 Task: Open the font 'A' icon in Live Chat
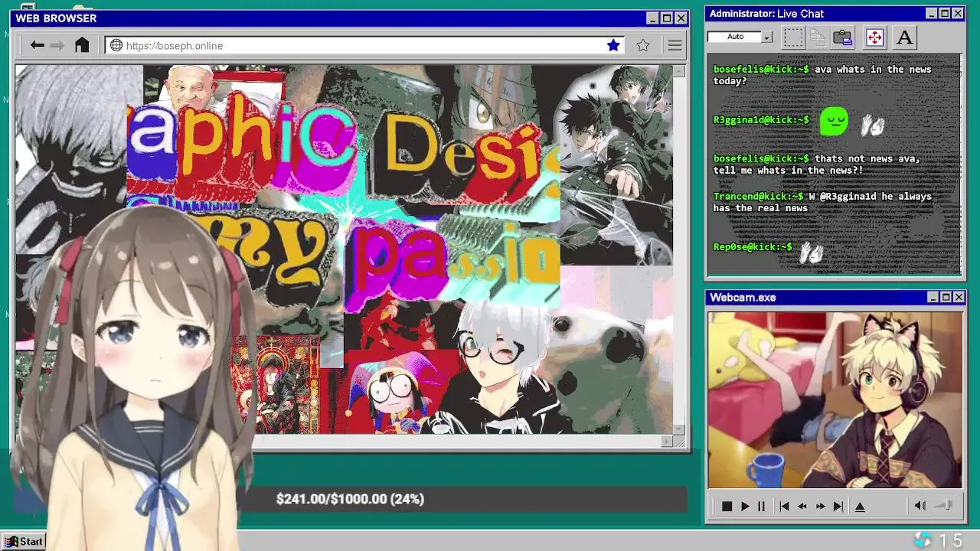pos(904,37)
